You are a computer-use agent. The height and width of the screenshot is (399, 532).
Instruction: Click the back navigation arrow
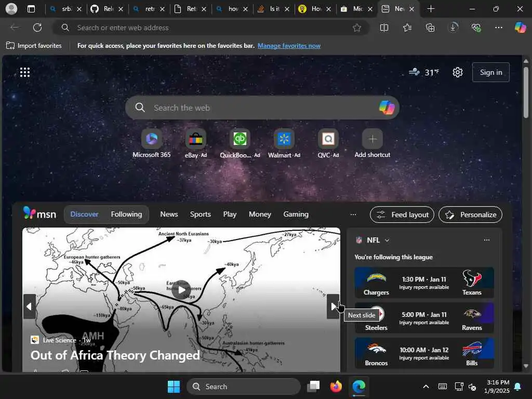point(15,28)
